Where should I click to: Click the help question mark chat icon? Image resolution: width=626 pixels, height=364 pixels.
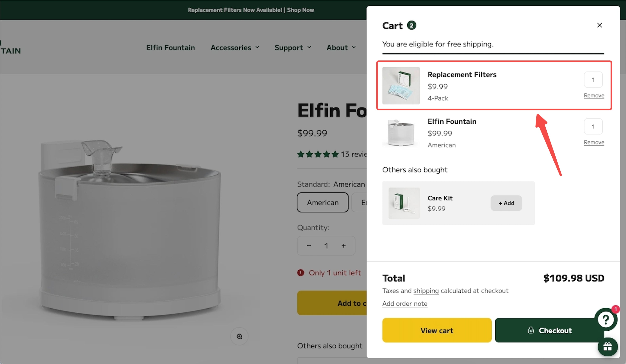606,319
